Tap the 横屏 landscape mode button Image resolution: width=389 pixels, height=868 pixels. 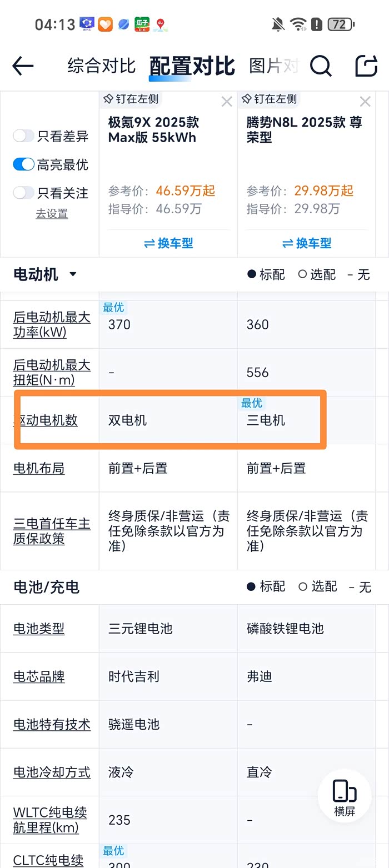tap(345, 796)
